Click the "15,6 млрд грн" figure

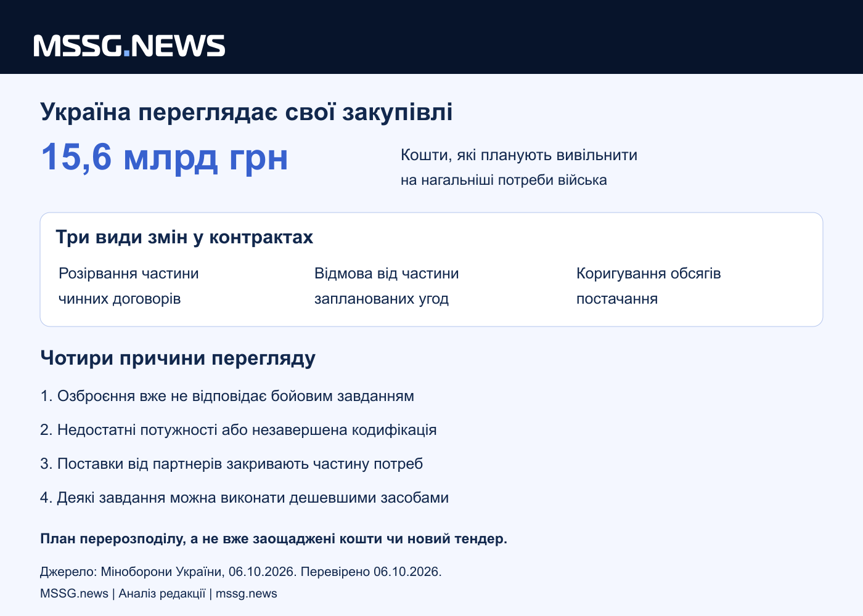pyautogui.click(x=165, y=156)
